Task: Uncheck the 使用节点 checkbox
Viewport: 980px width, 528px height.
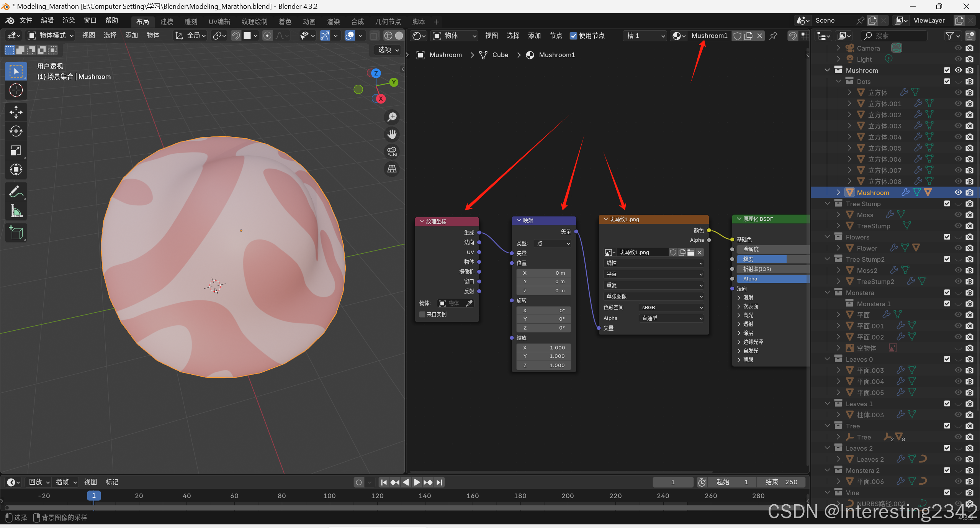Action: (573, 36)
